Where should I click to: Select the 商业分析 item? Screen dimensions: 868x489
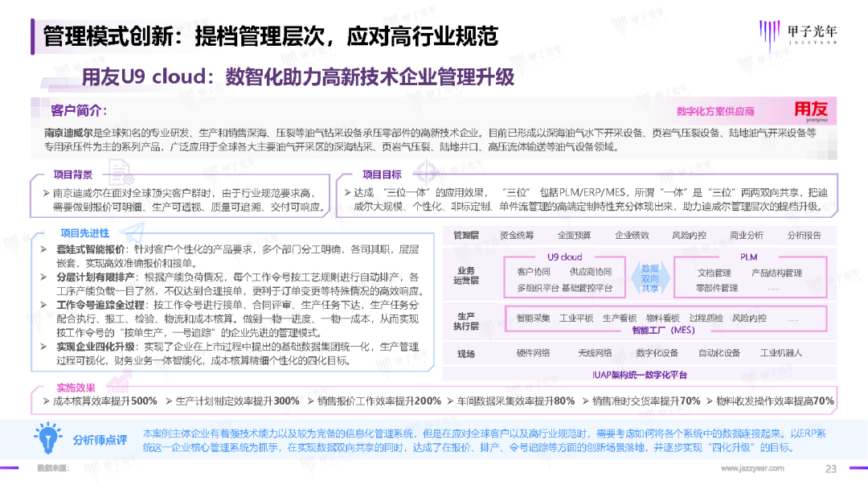746,236
